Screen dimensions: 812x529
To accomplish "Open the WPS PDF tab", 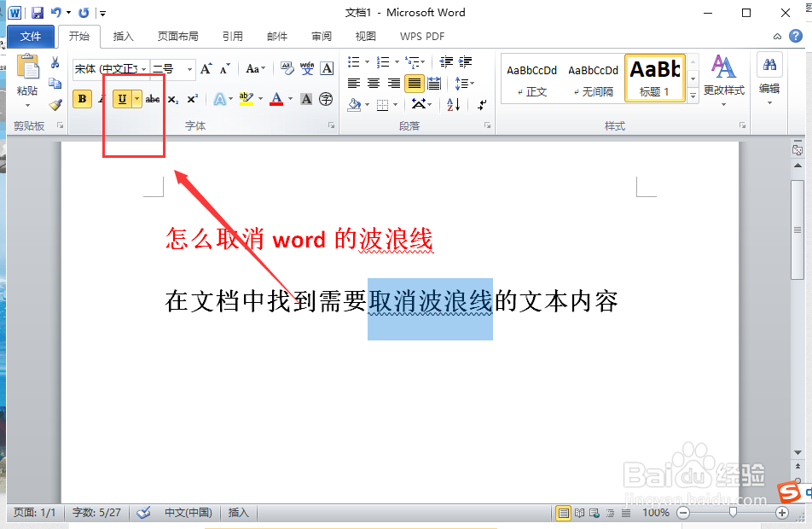I will pyautogui.click(x=422, y=37).
